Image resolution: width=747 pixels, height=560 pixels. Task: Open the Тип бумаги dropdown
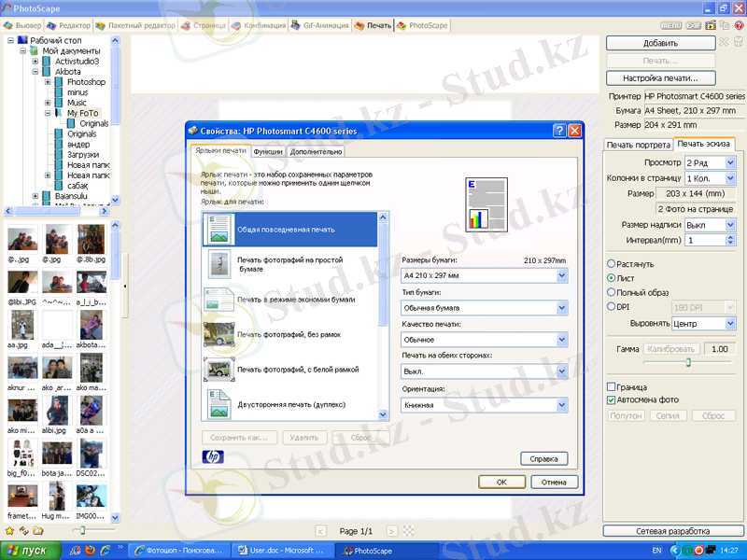tap(484, 308)
